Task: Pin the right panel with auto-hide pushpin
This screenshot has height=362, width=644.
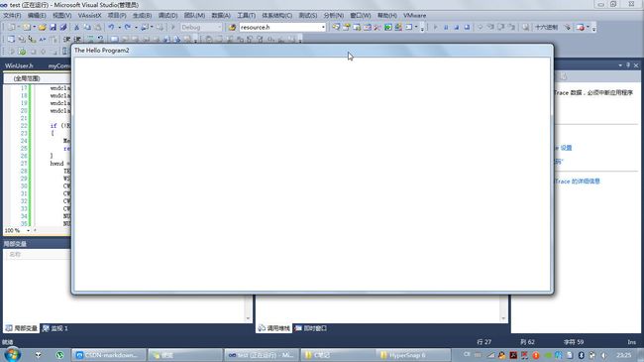Action: click(628, 65)
